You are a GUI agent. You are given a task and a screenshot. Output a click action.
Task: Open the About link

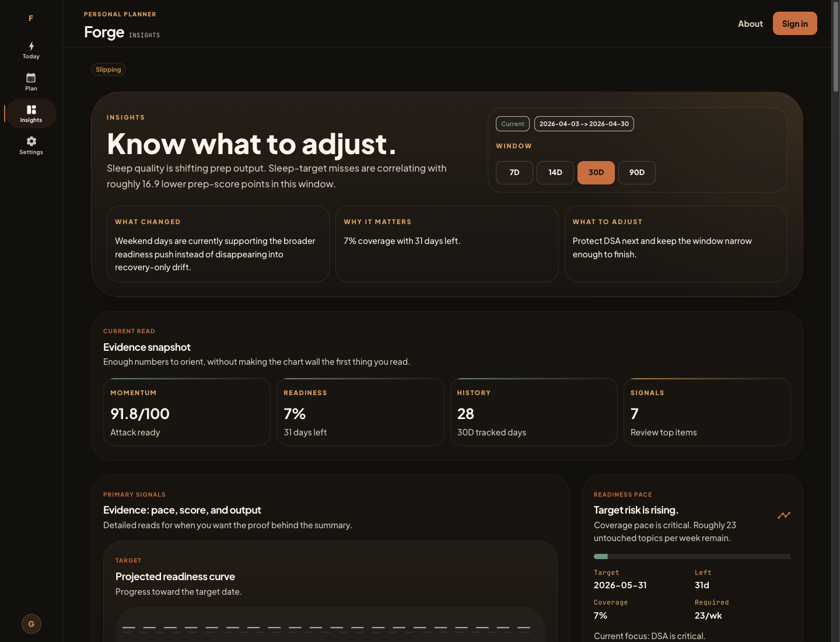pos(750,24)
